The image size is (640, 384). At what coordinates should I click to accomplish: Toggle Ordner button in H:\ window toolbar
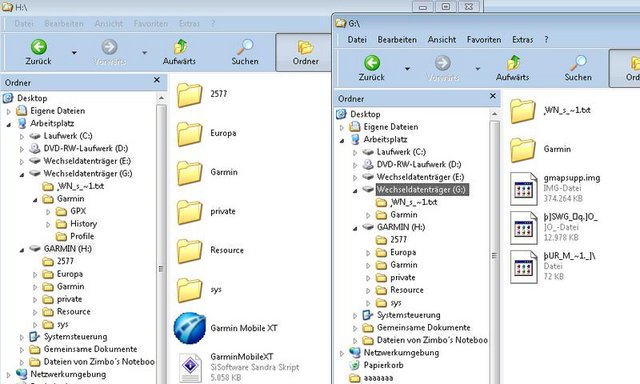305,52
